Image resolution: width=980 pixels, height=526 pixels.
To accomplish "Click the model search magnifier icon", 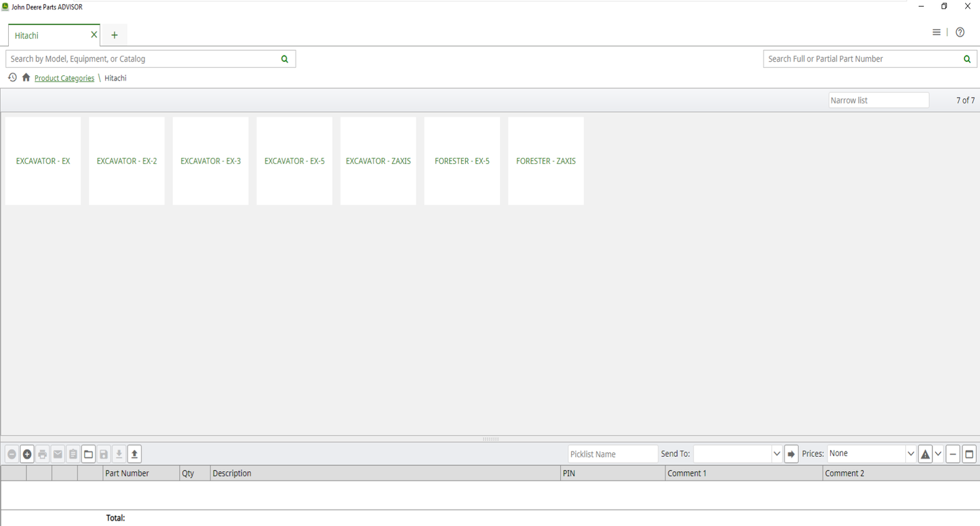I will (x=285, y=59).
